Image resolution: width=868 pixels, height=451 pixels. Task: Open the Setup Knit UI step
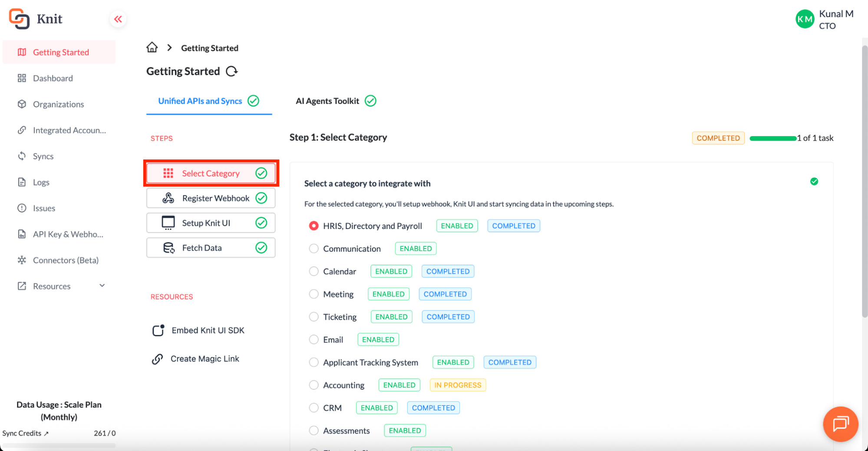pos(211,223)
